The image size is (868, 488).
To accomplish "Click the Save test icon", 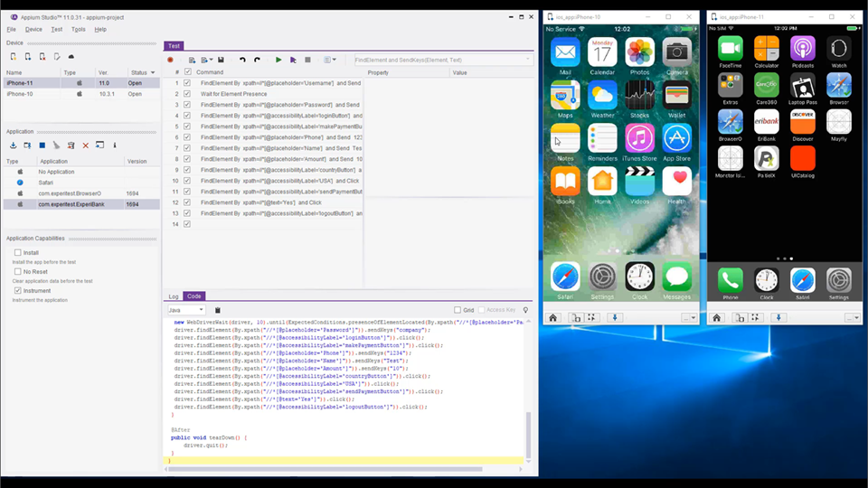I will (x=221, y=60).
